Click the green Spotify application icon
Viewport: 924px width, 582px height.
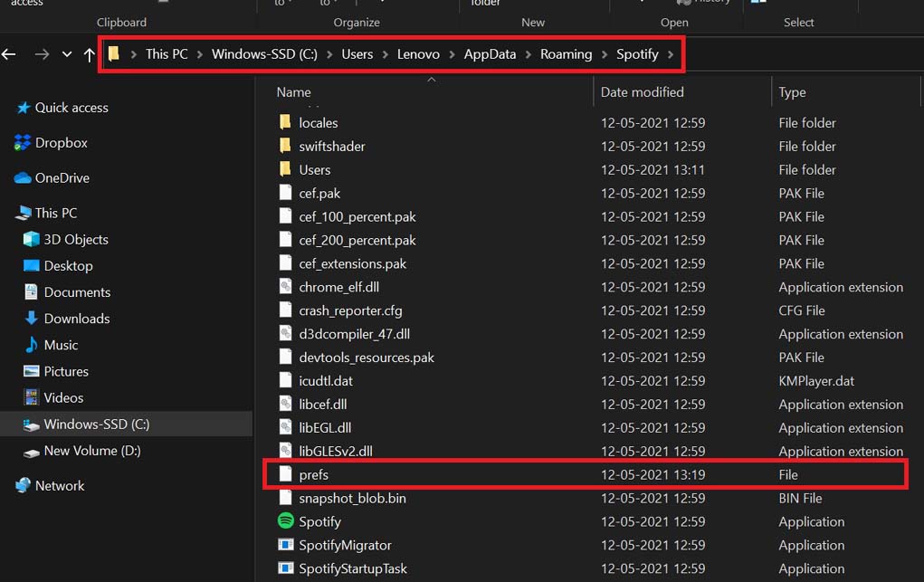pyautogui.click(x=286, y=520)
